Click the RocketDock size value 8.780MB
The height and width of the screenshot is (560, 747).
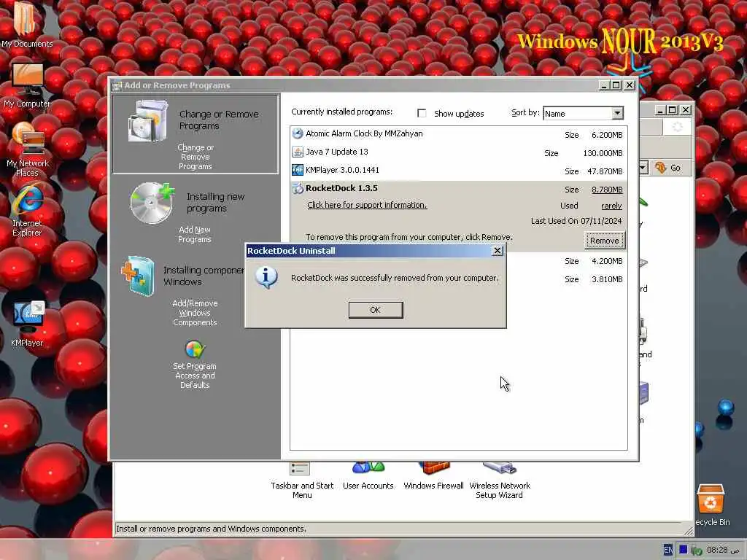coord(607,190)
